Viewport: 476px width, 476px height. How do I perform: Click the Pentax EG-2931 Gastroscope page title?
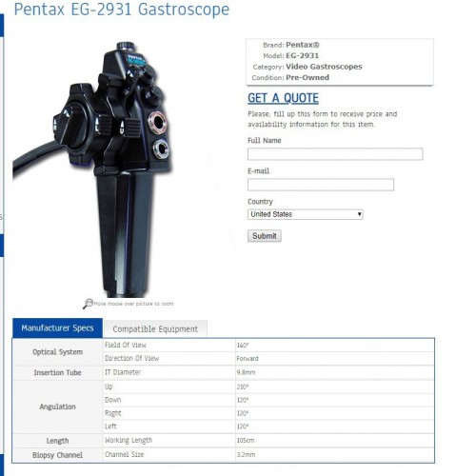(x=122, y=10)
